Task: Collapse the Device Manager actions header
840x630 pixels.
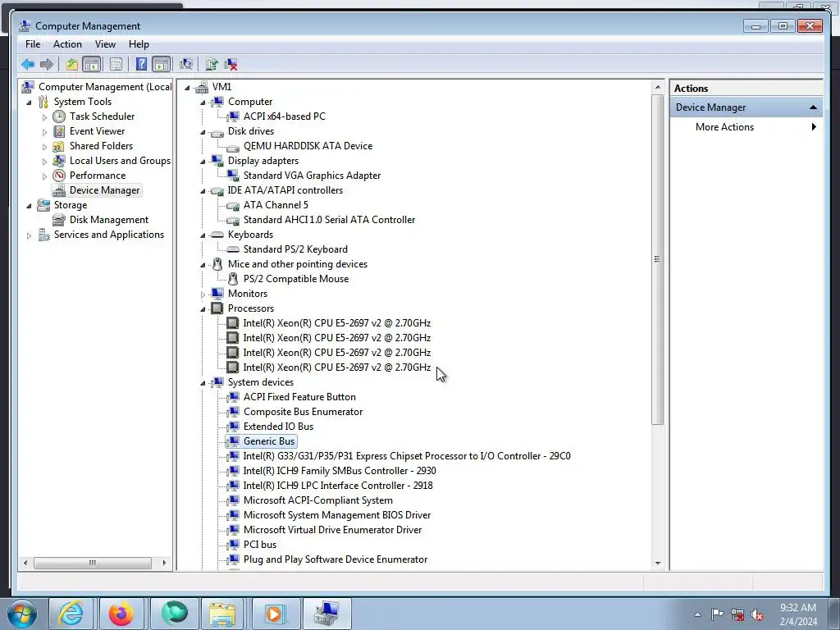Action: coord(813,107)
